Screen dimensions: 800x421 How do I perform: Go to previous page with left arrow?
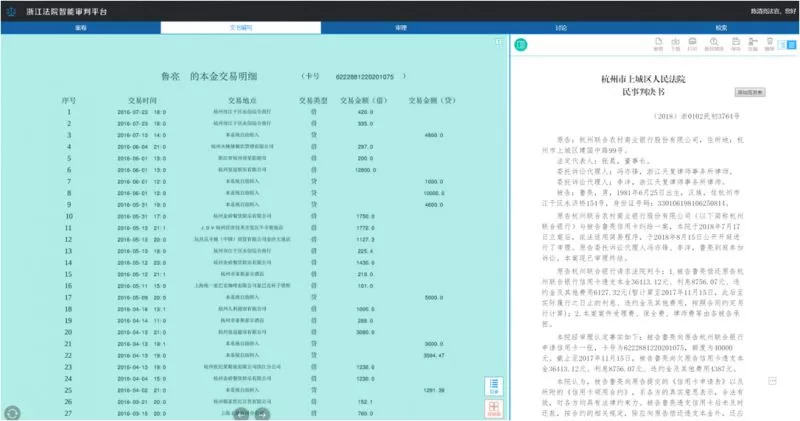pos(242,414)
